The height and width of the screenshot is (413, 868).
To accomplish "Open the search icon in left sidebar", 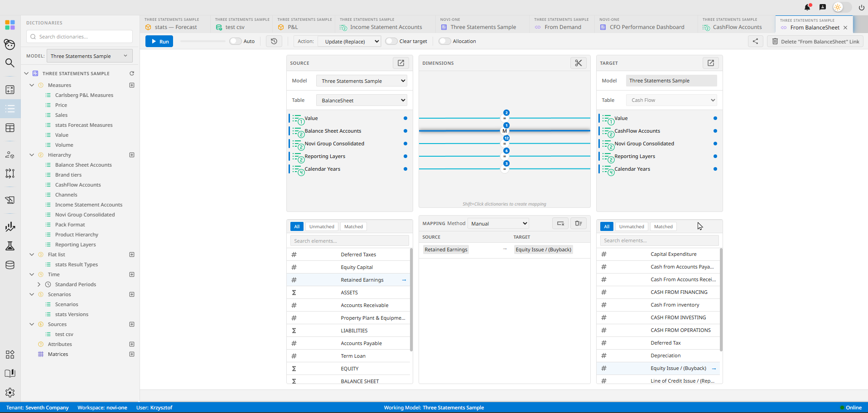I will pos(10,63).
